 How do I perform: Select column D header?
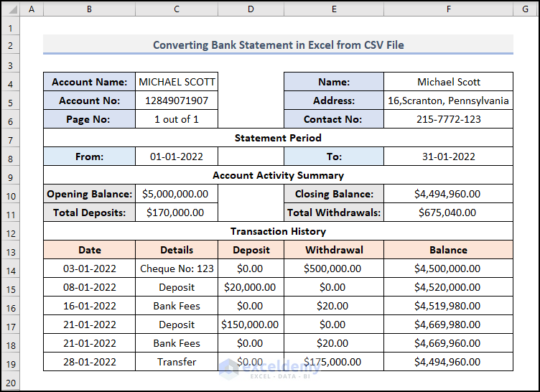(x=251, y=9)
